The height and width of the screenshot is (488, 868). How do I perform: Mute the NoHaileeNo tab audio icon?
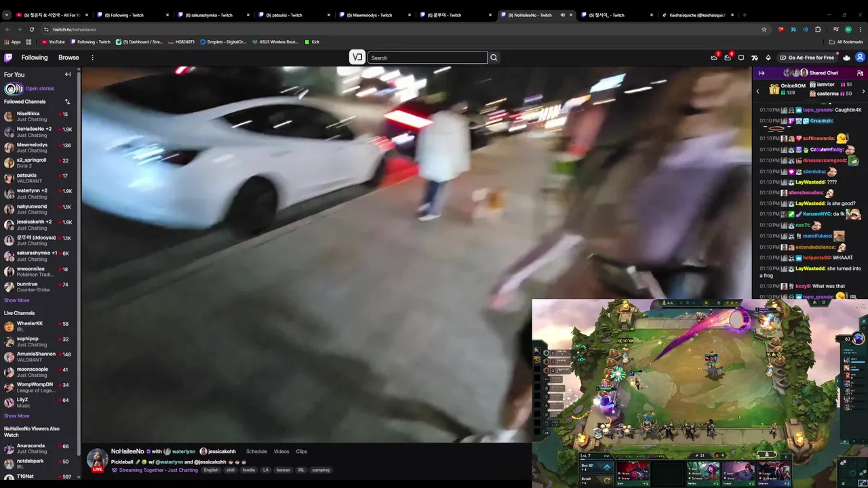tap(562, 15)
